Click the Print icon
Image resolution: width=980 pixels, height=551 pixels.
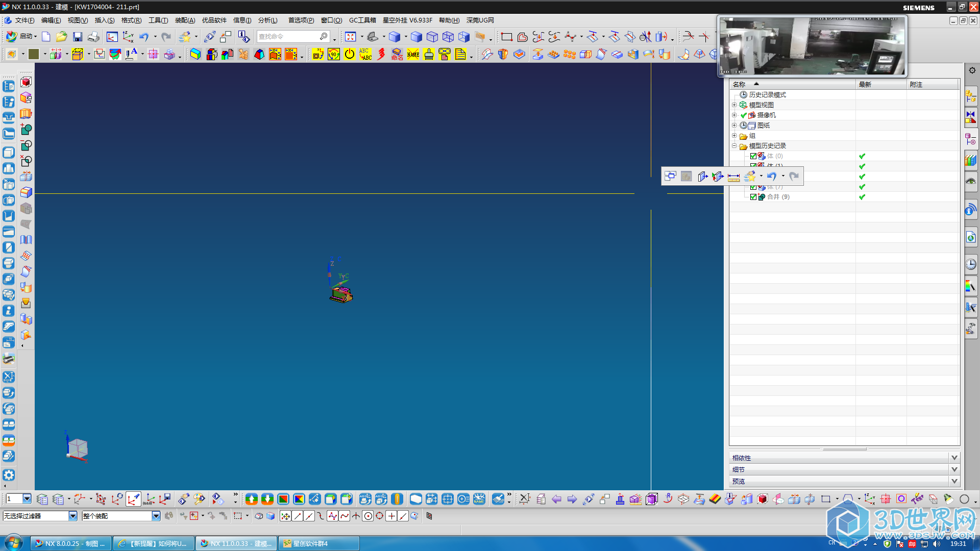[93, 37]
